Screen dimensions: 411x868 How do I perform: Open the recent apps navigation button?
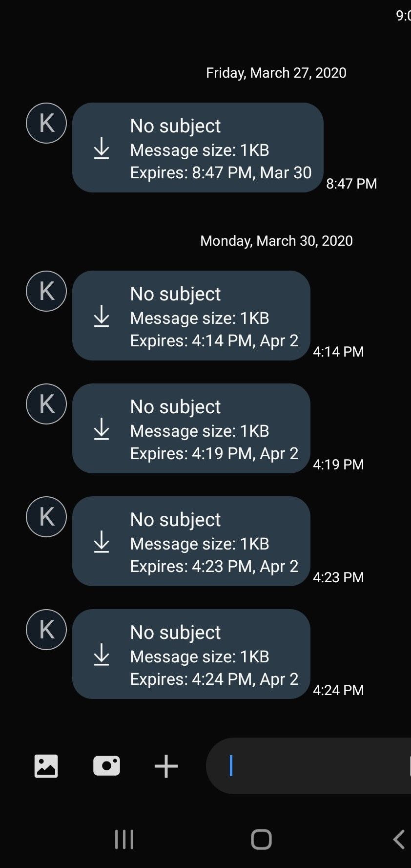coord(124,840)
